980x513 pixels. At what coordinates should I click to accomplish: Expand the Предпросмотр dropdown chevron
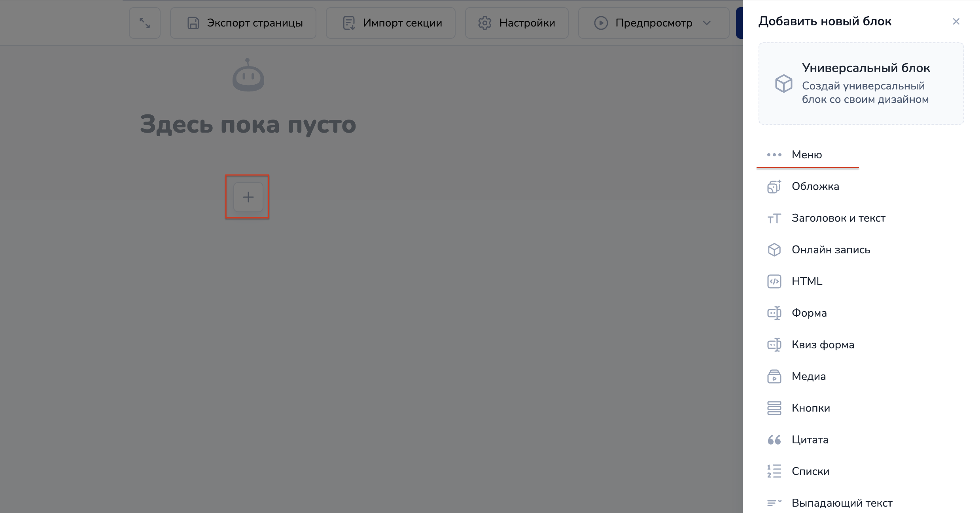[x=707, y=23]
